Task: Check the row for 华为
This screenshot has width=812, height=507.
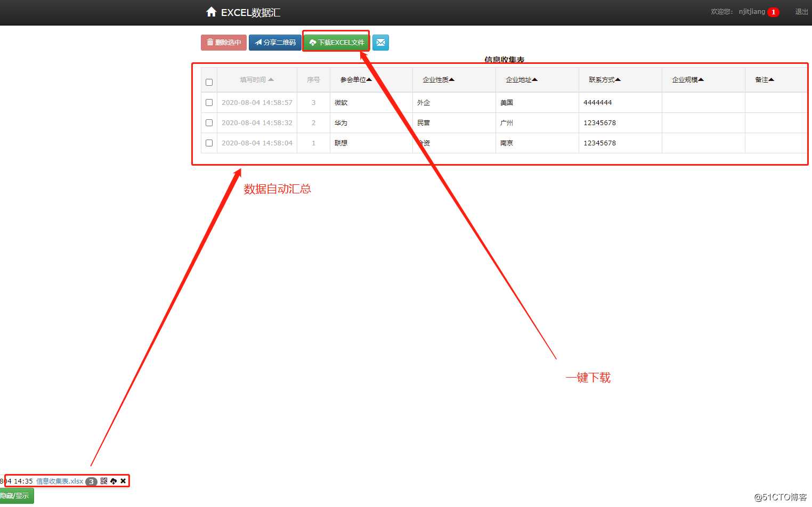Action: tap(209, 122)
